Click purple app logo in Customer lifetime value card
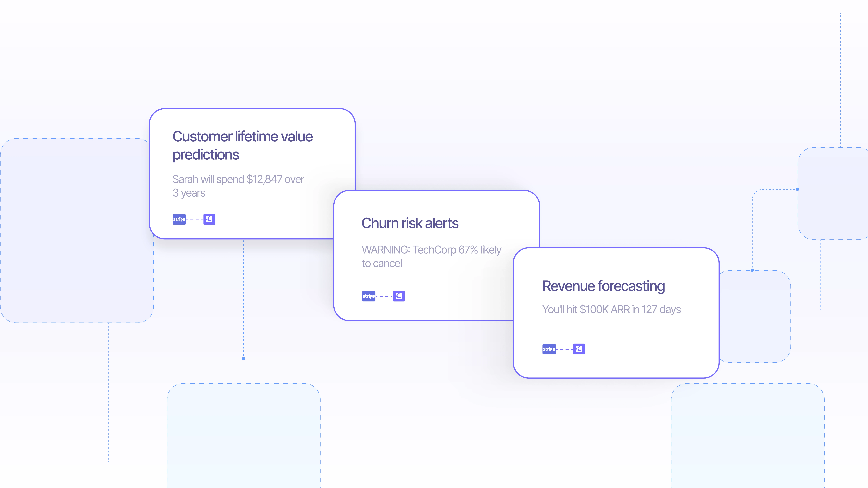The width and height of the screenshot is (868, 488). (209, 219)
